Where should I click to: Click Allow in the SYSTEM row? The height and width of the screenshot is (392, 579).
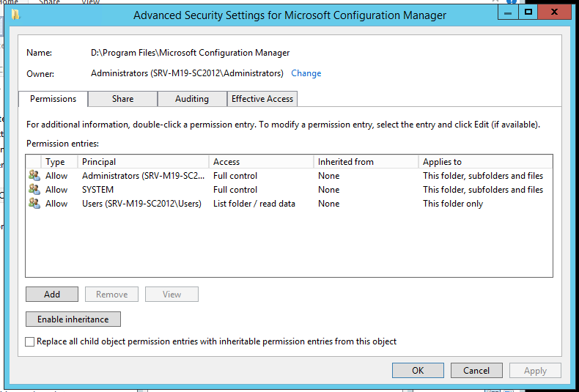coord(56,190)
